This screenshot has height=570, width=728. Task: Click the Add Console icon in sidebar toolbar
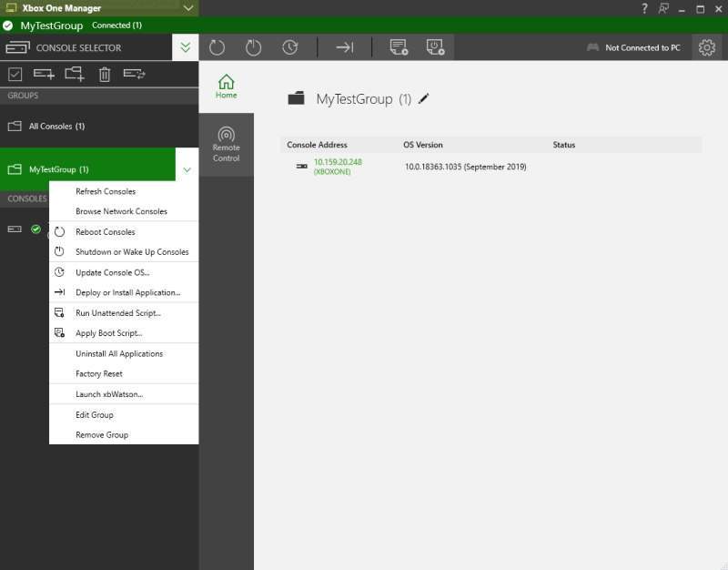coord(44,74)
